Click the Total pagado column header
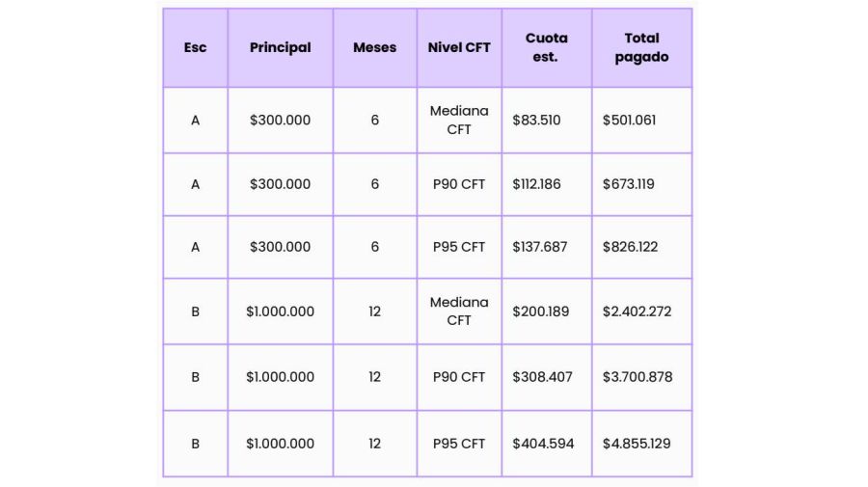The width and height of the screenshot is (868, 487). point(641,47)
